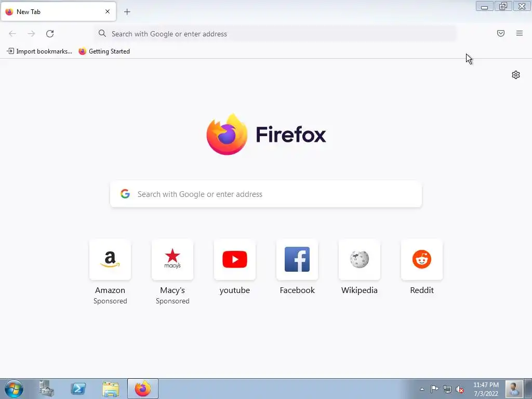Open the Firefox application menu
This screenshot has height=399, width=532.
tap(520, 33)
